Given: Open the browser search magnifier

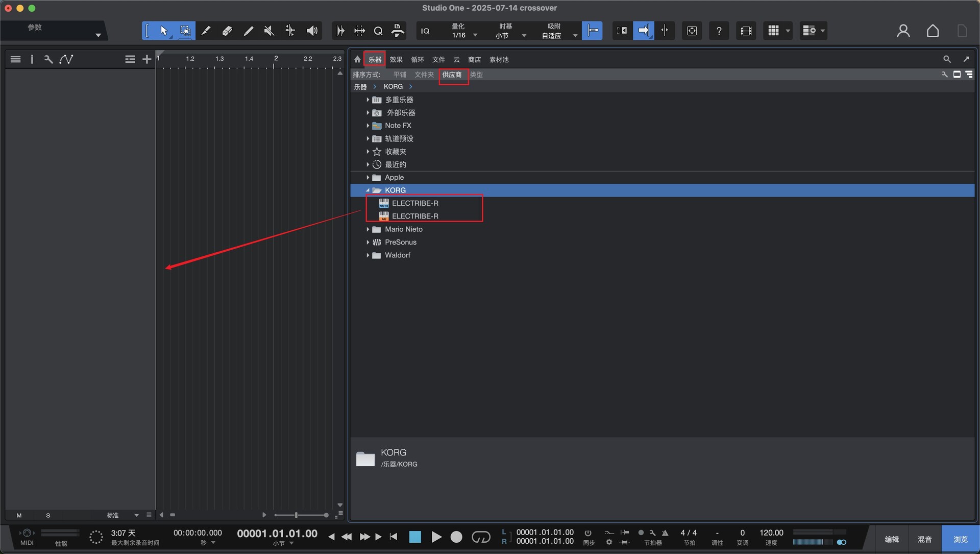Looking at the screenshot, I should [x=947, y=59].
